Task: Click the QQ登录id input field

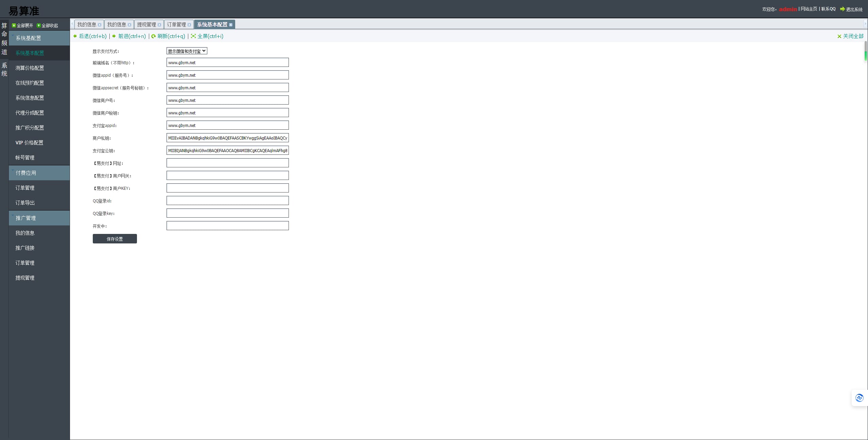Action: 228,201
